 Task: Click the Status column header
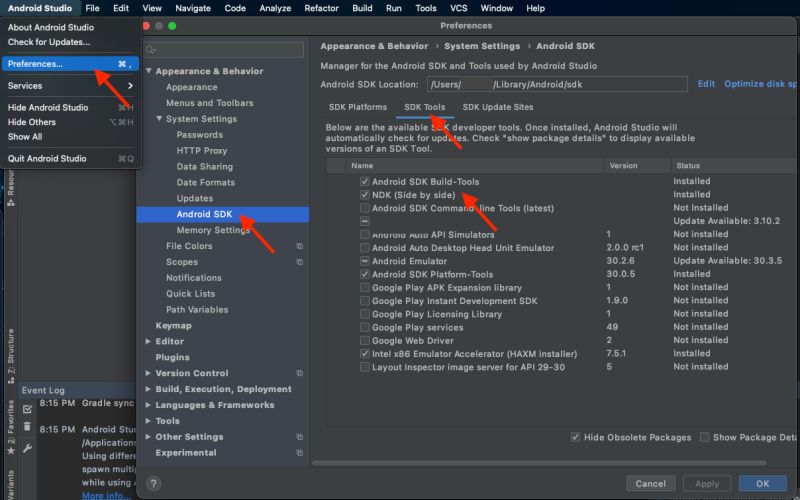click(734, 165)
